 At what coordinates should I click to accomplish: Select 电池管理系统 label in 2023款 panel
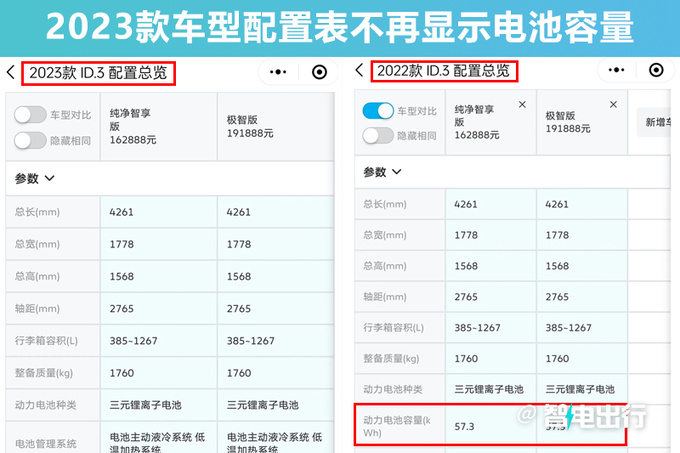pyautogui.click(x=46, y=443)
